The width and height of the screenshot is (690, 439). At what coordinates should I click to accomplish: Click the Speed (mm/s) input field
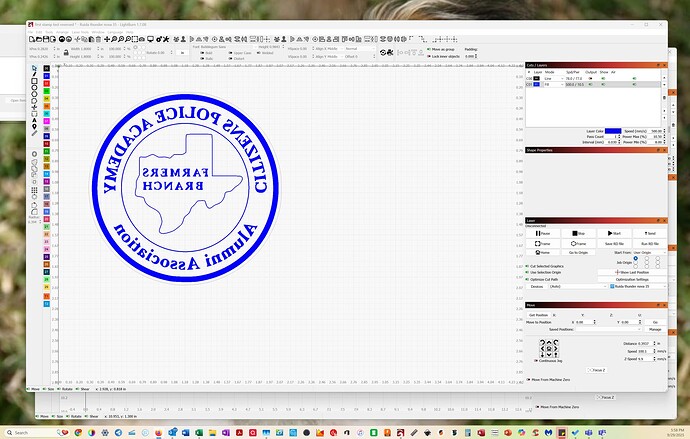pos(650,130)
